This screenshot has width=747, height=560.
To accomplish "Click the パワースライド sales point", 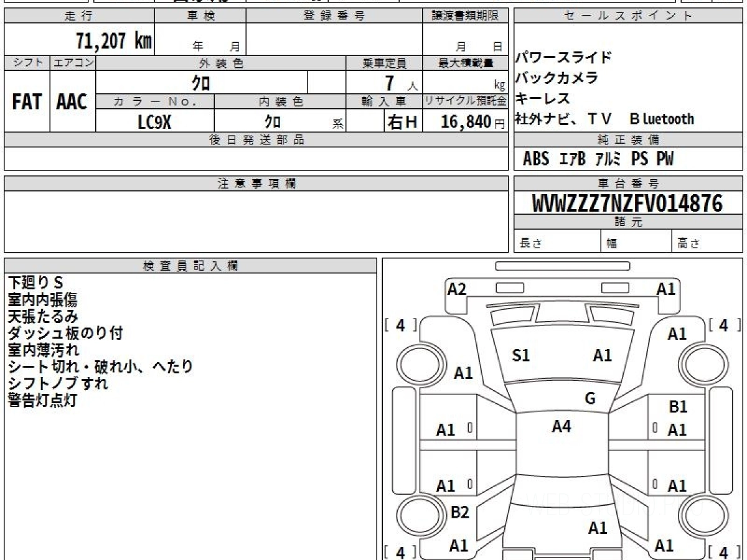I will (564, 58).
